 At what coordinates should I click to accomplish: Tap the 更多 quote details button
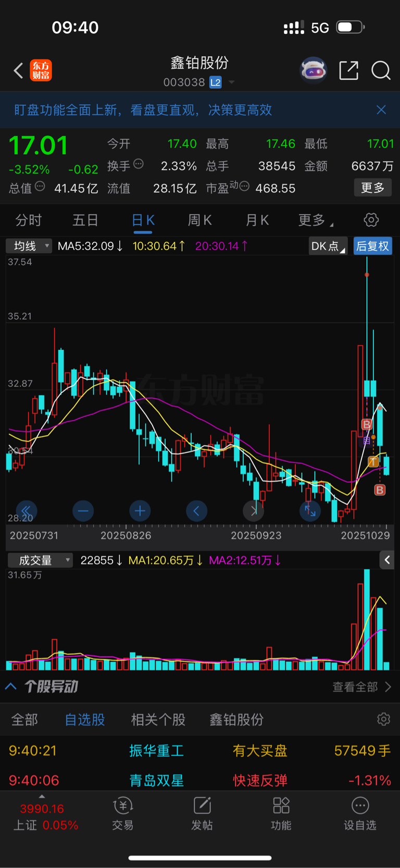coord(373,188)
